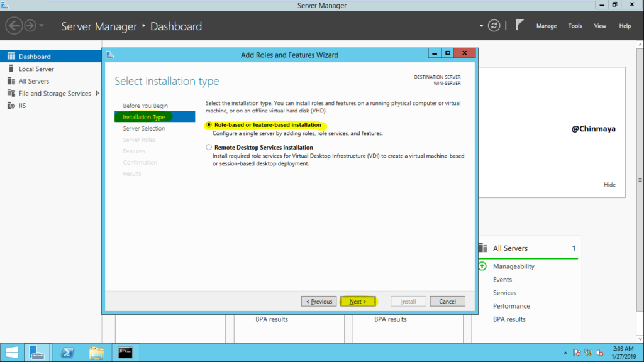Open the dropdown arrow beside refresh icon
The width and height of the screenshot is (644, 362).
click(x=481, y=26)
